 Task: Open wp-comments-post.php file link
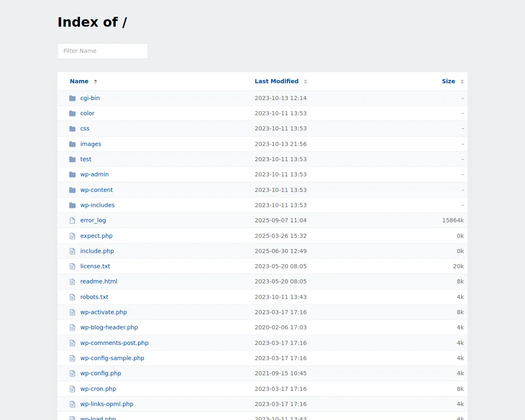pyautogui.click(x=114, y=343)
